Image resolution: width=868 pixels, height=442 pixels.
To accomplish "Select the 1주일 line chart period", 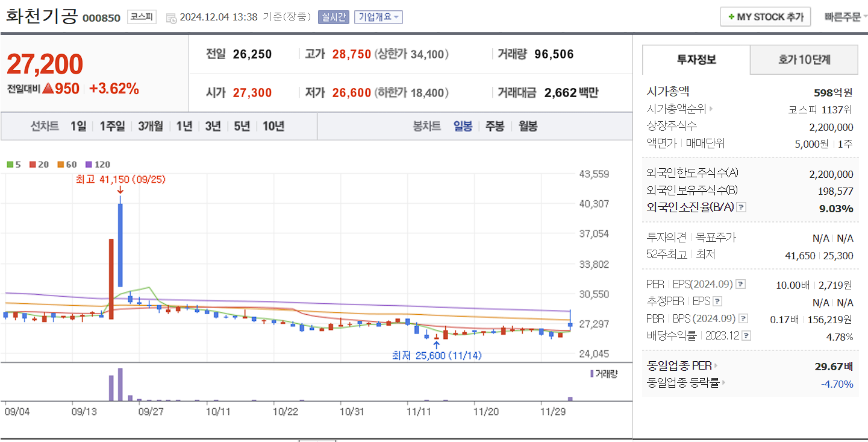I will 113,126.
